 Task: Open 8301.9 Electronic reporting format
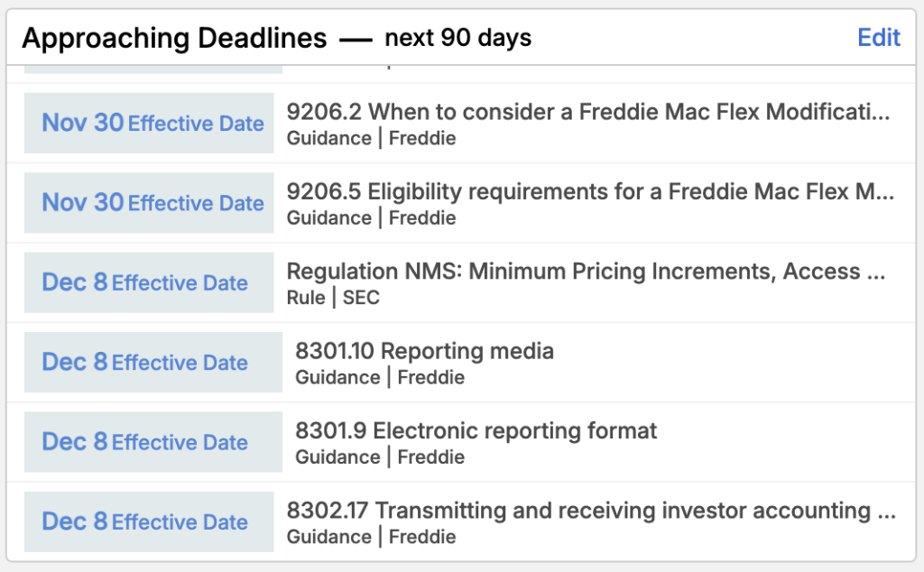tap(476, 430)
